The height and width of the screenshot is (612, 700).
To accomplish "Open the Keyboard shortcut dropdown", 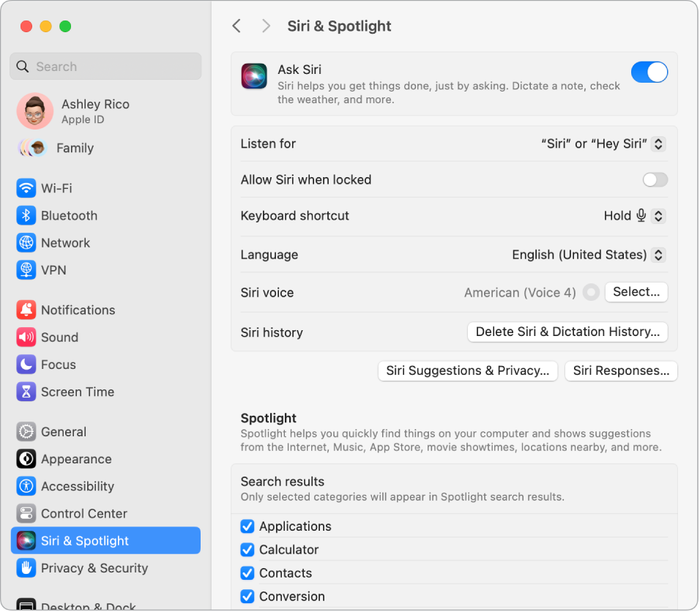I will (635, 215).
